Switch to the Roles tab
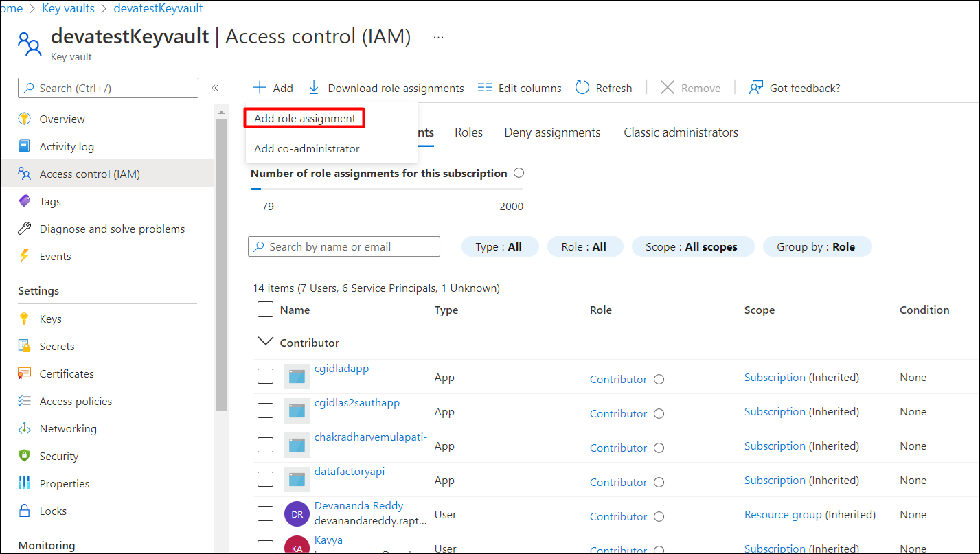 [468, 132]
